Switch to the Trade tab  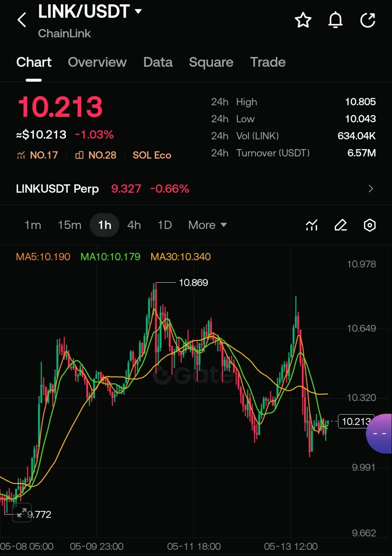(268, 62)
